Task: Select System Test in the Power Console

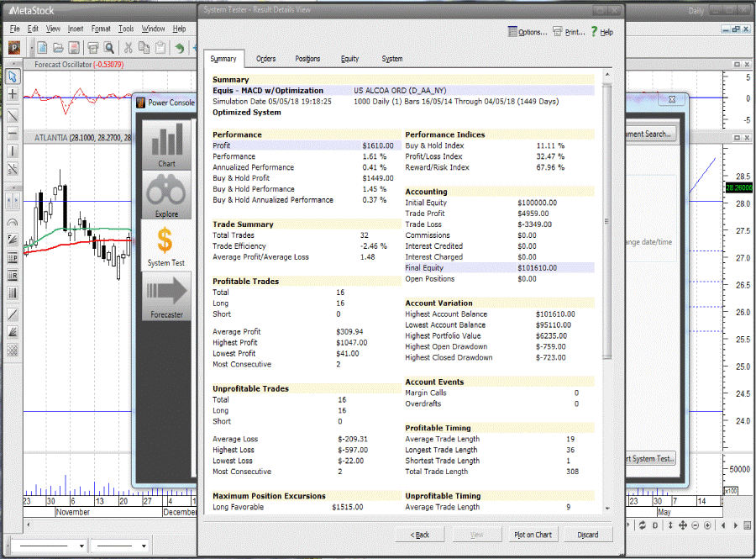Action: point(165,245)
